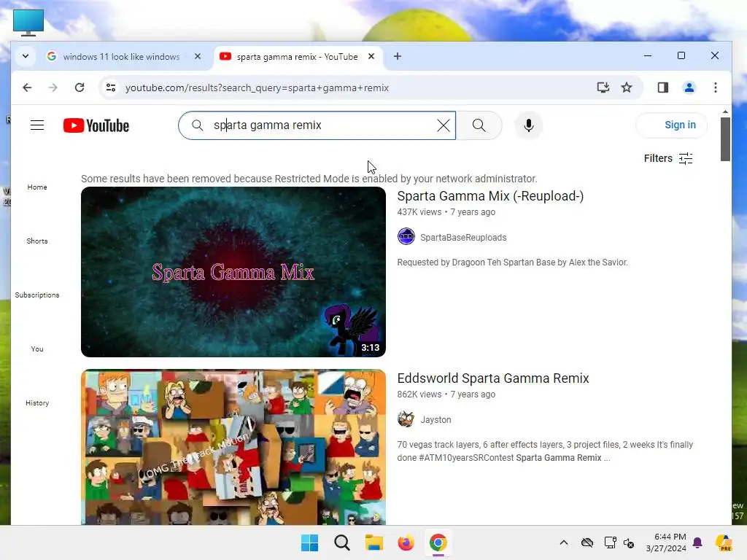
Task: Open the Chrome side panel
Action: pos(662,87)
